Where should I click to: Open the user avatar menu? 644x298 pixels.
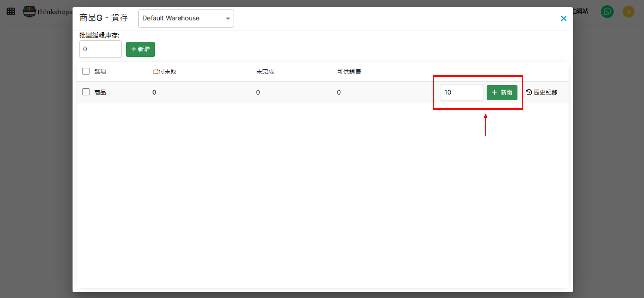pos(628,11)
